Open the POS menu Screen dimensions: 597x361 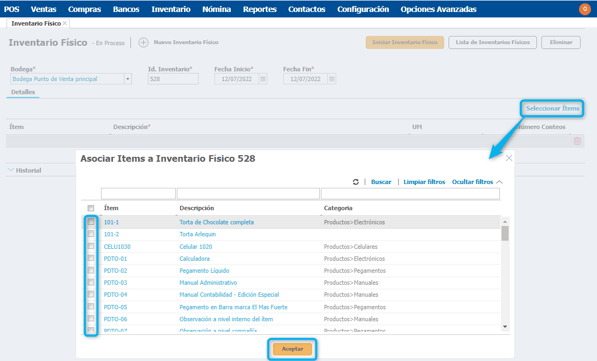[11, 9]
